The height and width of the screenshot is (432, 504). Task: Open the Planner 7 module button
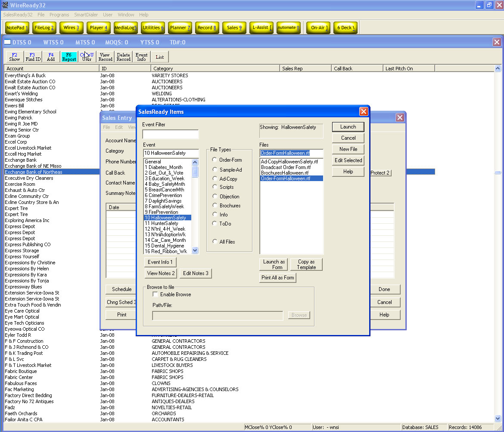click(180, 28)
